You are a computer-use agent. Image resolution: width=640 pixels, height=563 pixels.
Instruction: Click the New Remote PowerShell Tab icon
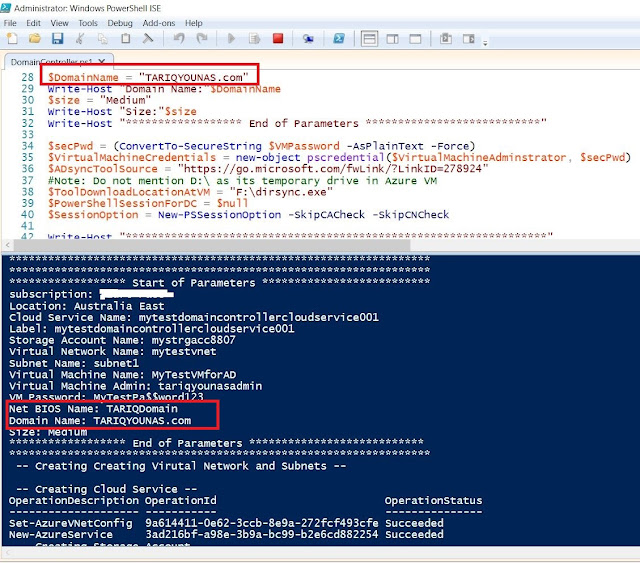point(308,39)
